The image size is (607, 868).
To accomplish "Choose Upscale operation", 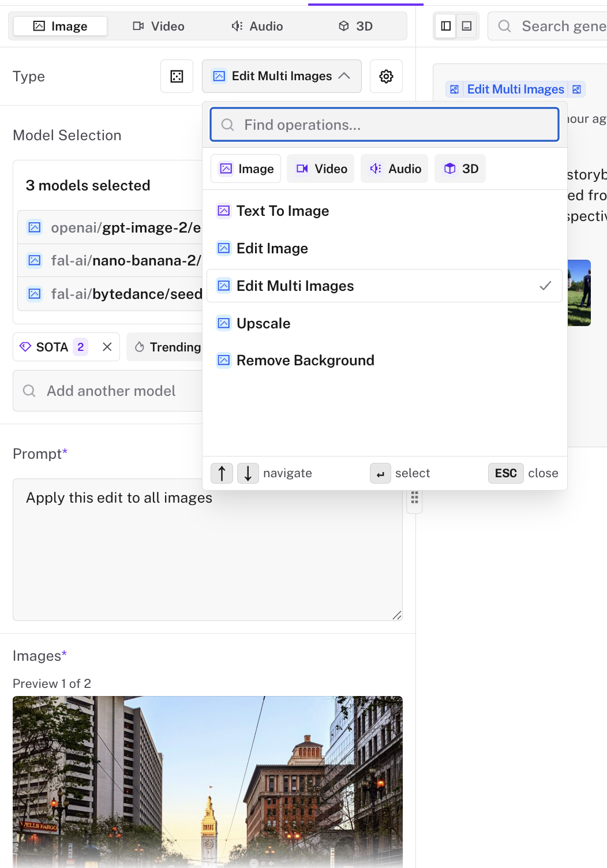I will [384, 323].
